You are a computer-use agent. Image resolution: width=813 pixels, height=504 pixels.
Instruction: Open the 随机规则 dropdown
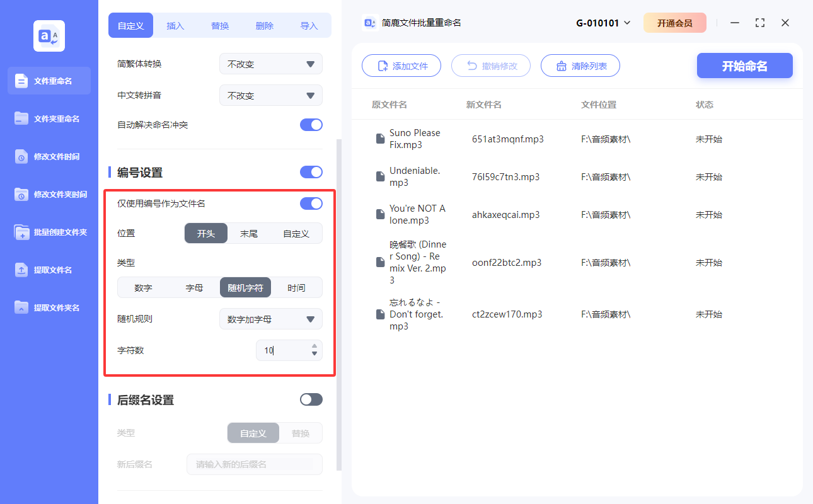(x=270, y=319)
